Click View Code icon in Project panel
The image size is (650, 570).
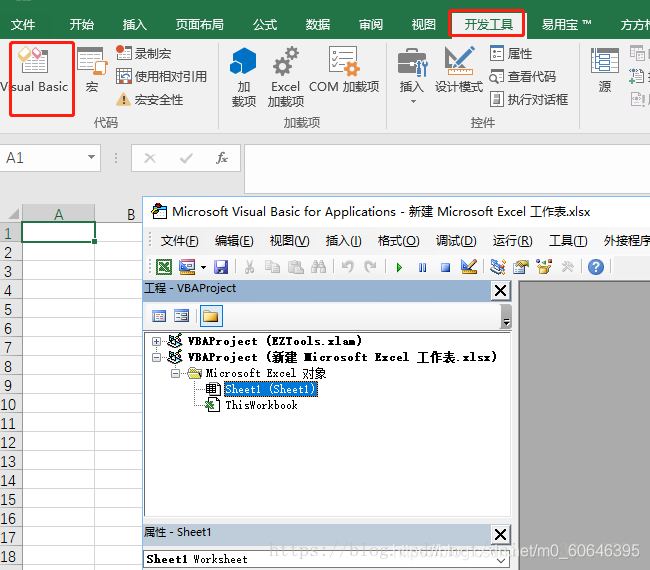tap(159, 316)
